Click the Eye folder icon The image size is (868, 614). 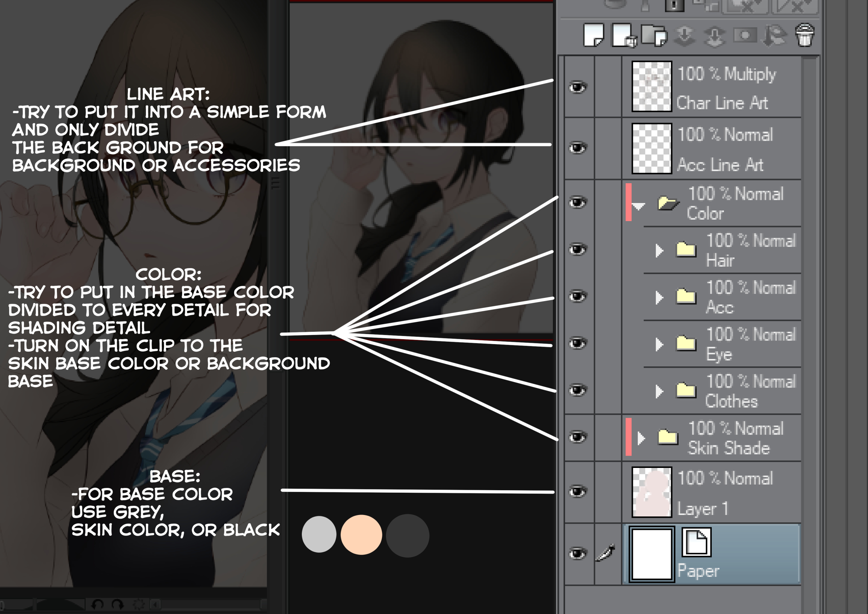click(686, 343)
